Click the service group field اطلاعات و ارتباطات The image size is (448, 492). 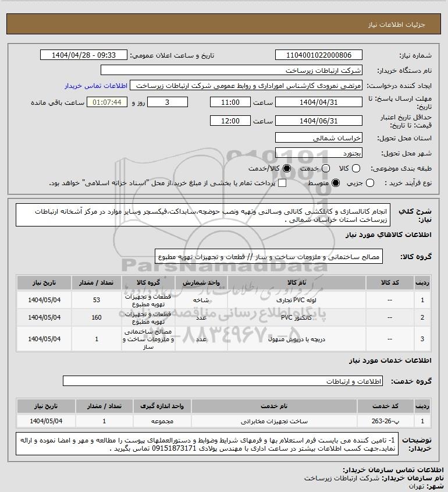click(223, 381)
